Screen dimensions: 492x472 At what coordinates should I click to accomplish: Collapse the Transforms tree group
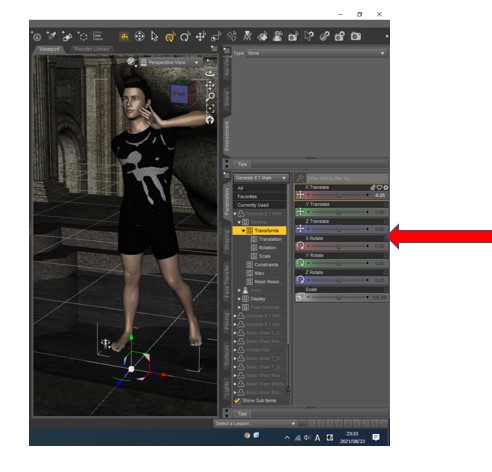point(243,231)
